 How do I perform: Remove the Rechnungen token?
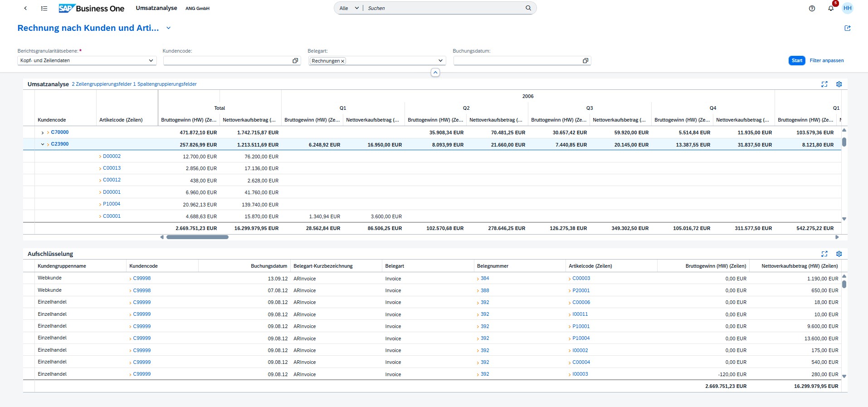343,61
